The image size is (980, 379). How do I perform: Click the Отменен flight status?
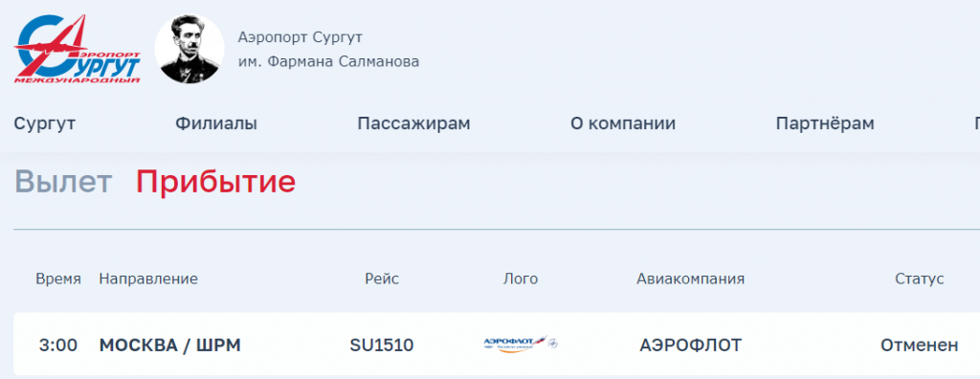pos(920,345)
